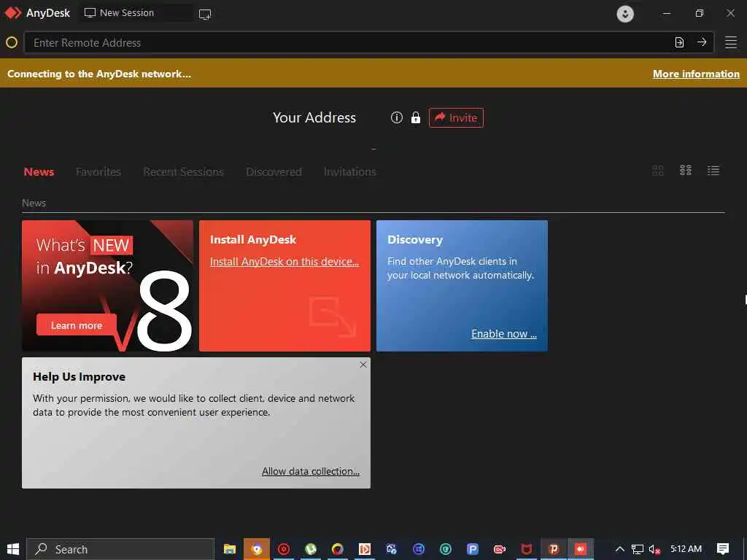Open the multicolor ring taskbar icon

[338, 549]
